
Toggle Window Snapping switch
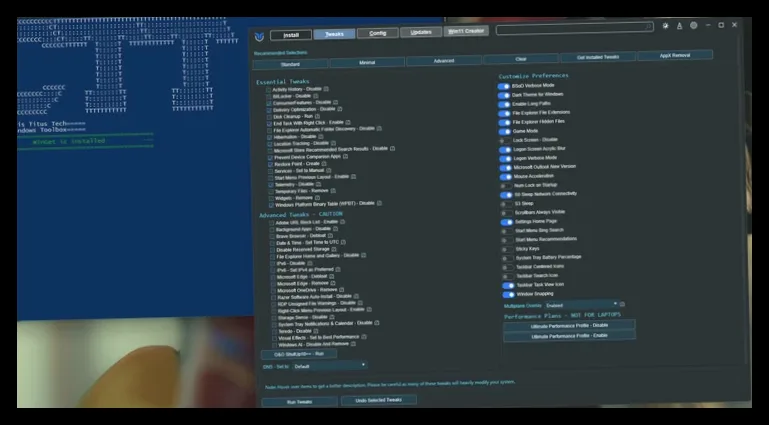tap(509, 295)
